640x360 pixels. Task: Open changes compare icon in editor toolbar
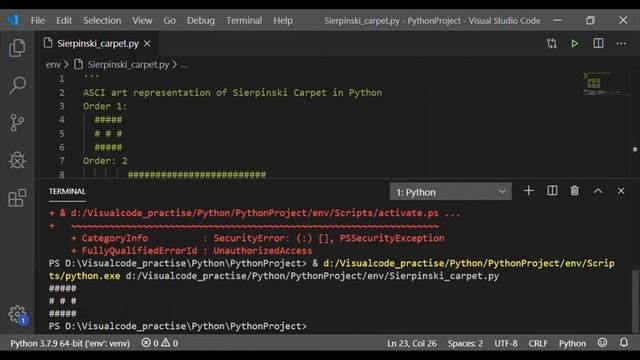[552, 43]
